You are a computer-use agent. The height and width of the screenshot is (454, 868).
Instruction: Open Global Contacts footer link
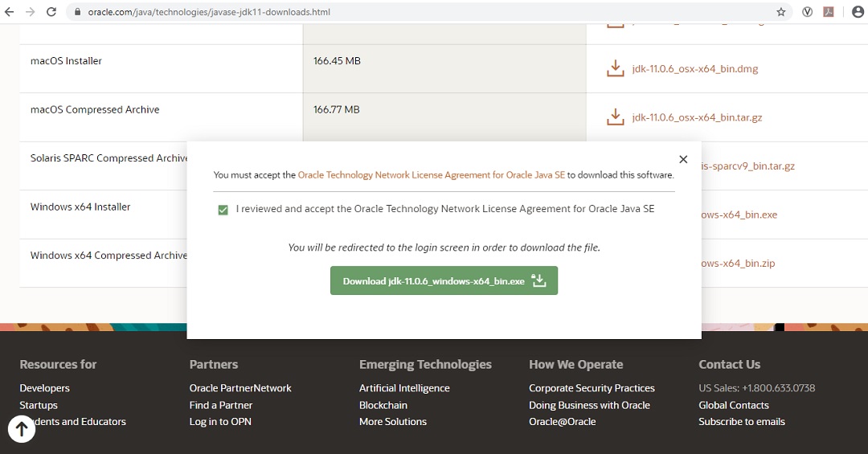(734, 405)
